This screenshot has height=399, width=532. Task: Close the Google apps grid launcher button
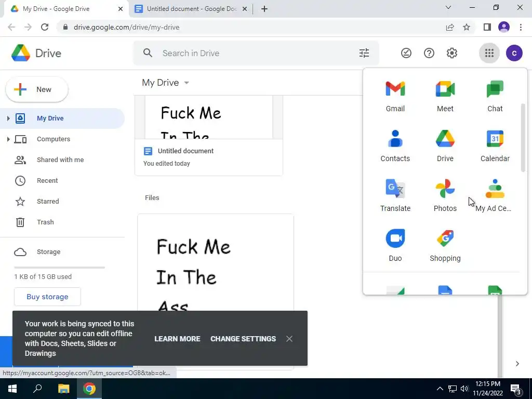point(489,53)
